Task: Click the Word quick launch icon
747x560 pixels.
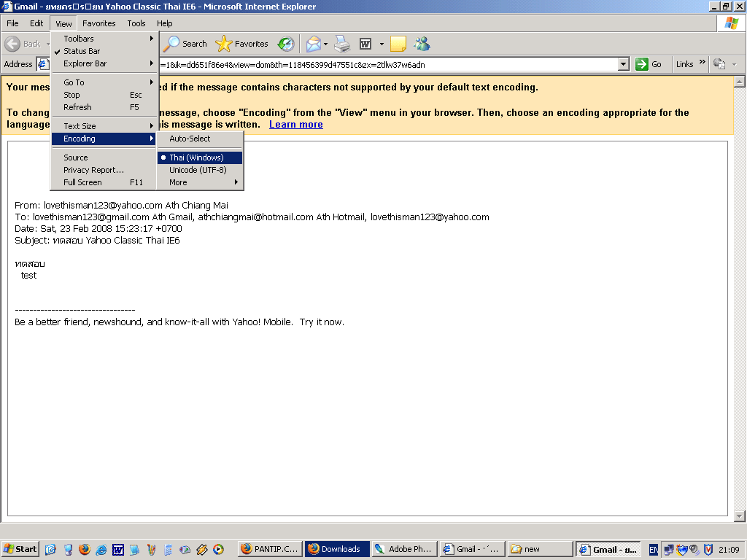Action: [117, 550]
